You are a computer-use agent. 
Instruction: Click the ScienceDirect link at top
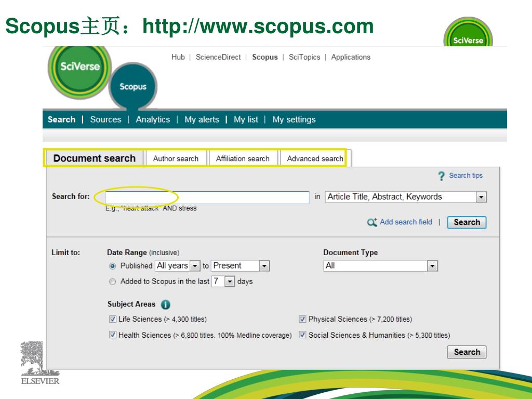[x=218, y=57]
